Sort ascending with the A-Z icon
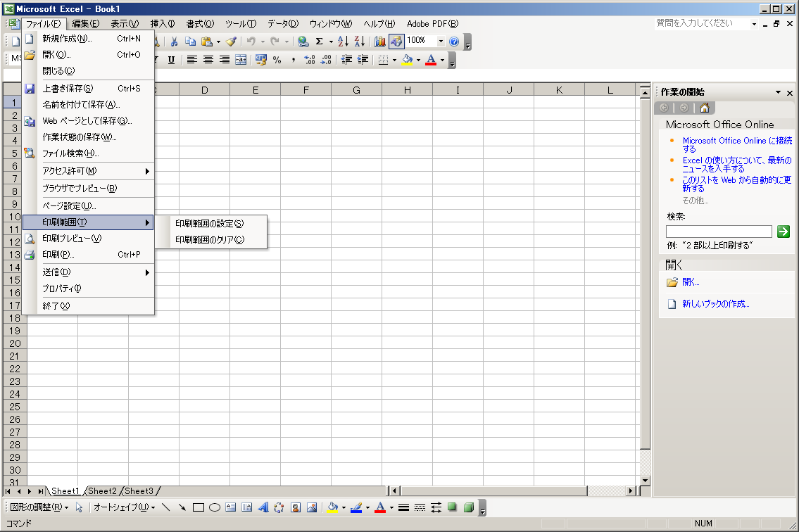 coord(343,42)
